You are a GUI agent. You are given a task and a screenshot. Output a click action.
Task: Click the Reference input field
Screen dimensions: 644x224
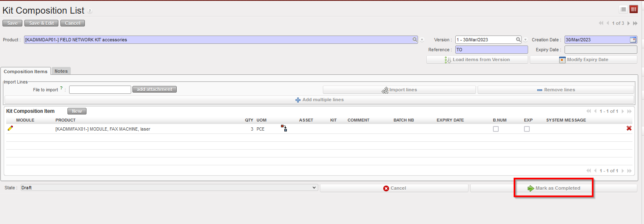tap(491, 50)
